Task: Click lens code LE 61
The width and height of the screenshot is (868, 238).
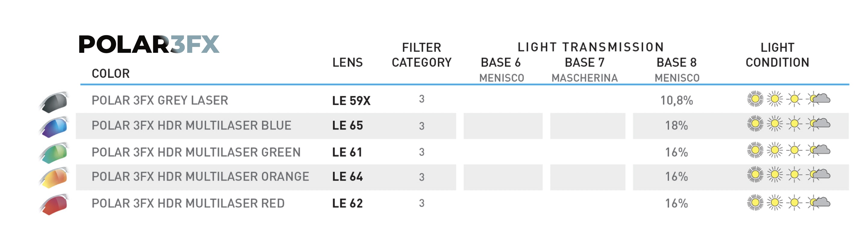Action: coord(347,152)
